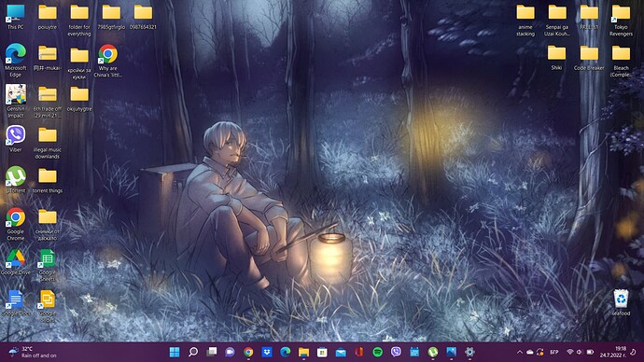The width and height of the screenshot is (644, 362).
Task: Open taskbar Search
Action: [192, 352]
